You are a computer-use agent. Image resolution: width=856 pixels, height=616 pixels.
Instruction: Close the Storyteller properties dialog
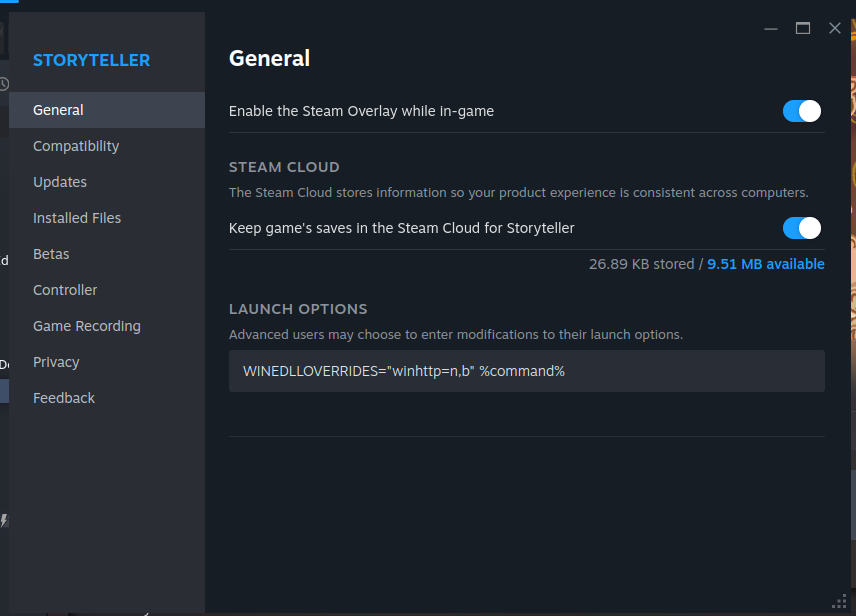835,28
